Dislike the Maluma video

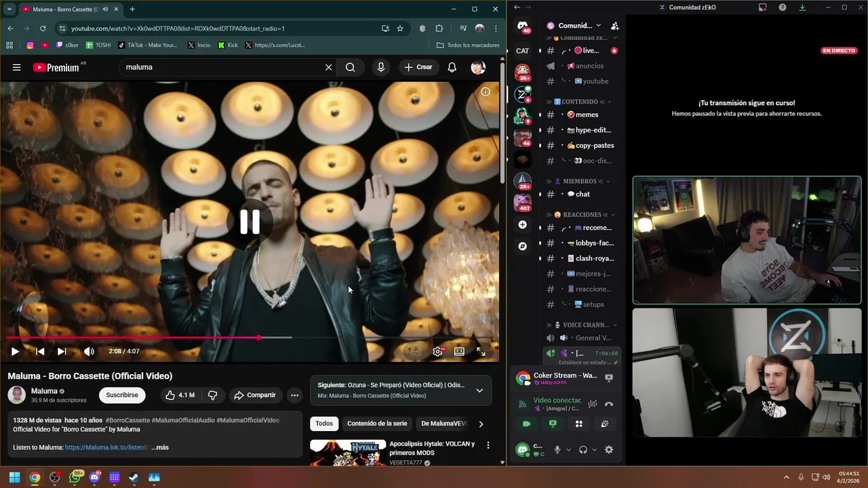(x=212, y=395)
